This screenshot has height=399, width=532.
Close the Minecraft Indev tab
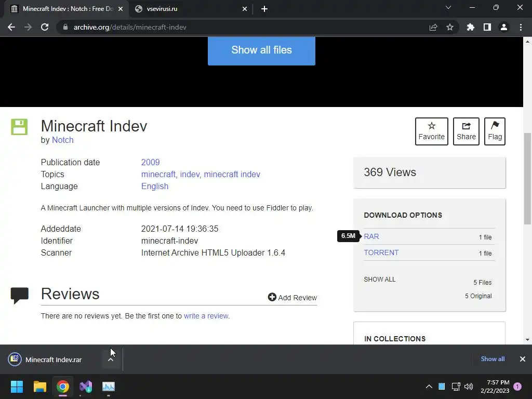tap(121, 9)
